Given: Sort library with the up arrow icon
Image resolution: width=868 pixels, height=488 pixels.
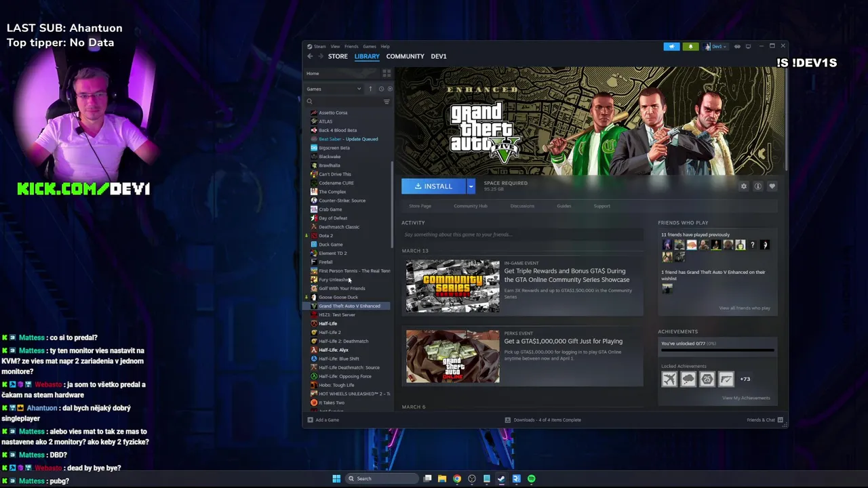Looking at the screenshot, I should coord(370,89).
